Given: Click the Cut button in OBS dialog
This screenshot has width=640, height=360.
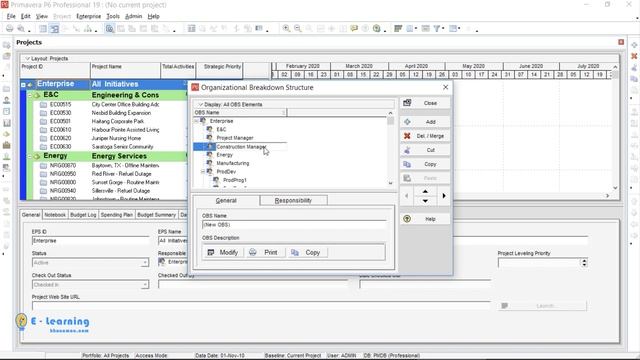Looking at the screenshot, I should click(425, 150).
